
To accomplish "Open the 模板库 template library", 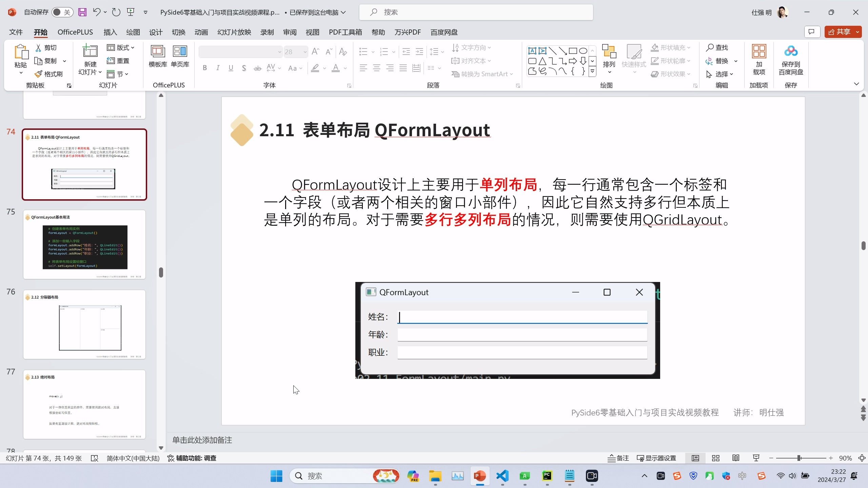I will point(157,56).
